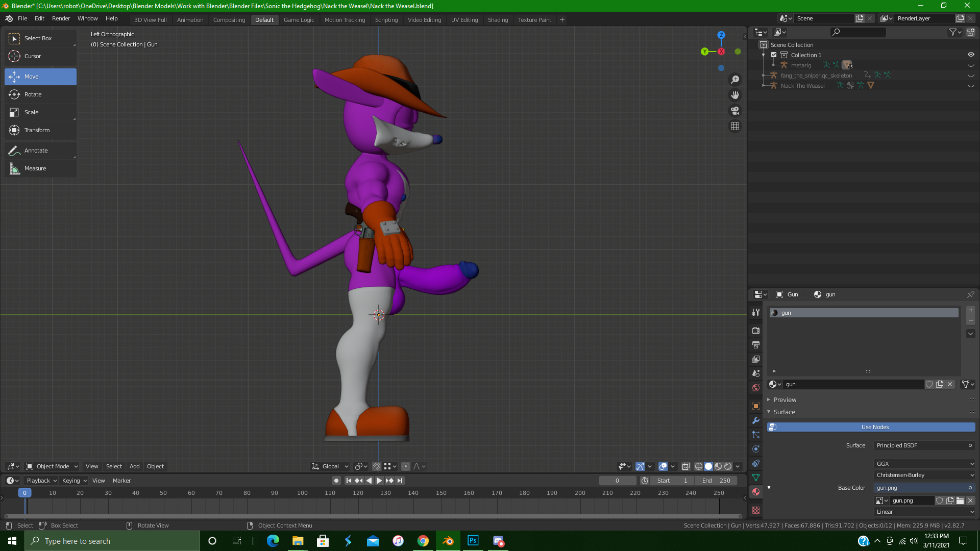Toggle the snapping magnet in viewport header

pyautogui.click(x=376, y=466)
